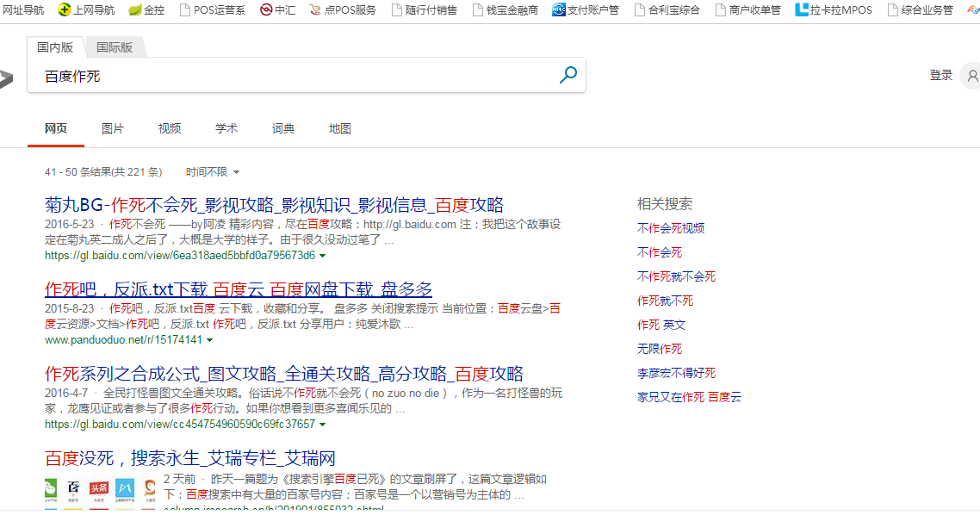Open the thumbnail beside the 百度没死 result
Screen dimensions: 980x515
coord(100,493)
